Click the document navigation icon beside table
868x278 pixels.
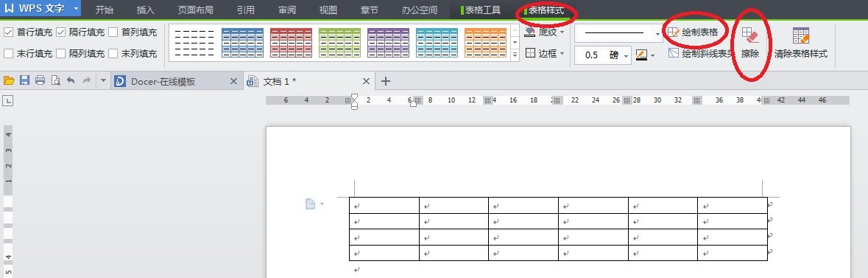point(310,204)
